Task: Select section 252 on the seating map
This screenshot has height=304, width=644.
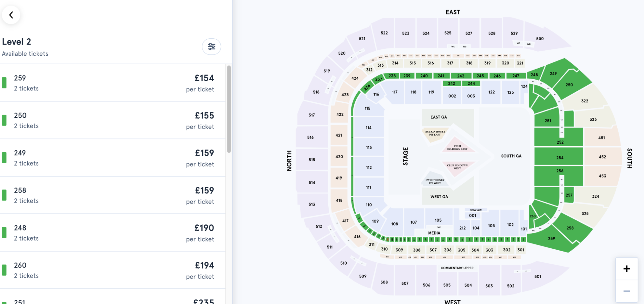Action: coord(561,142)
